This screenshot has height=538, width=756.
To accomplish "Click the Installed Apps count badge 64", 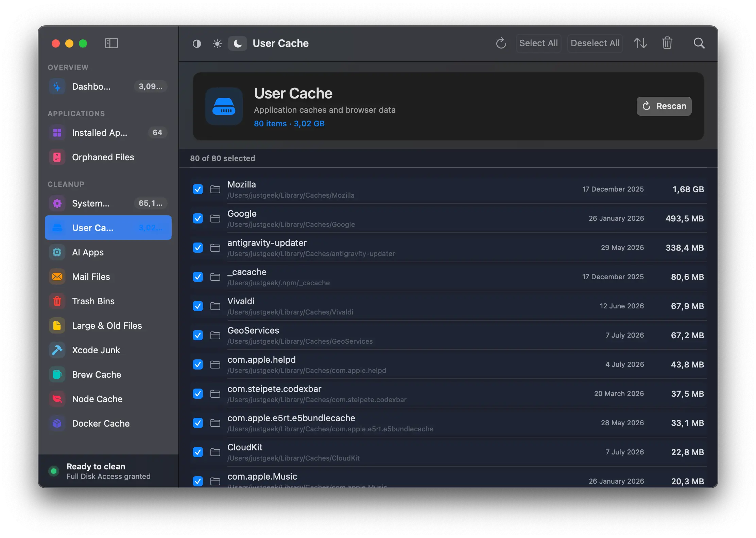I will pyautogui.click(x=157, y=132).
